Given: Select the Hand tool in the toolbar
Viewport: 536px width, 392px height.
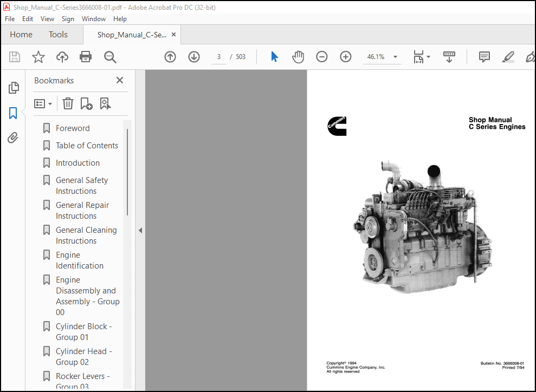Looking at the screenshot, I should click(298, 57).
